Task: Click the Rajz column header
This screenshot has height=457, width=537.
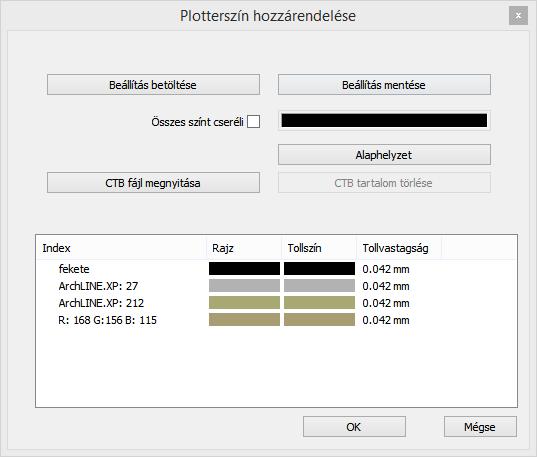Action: point(245,248)
